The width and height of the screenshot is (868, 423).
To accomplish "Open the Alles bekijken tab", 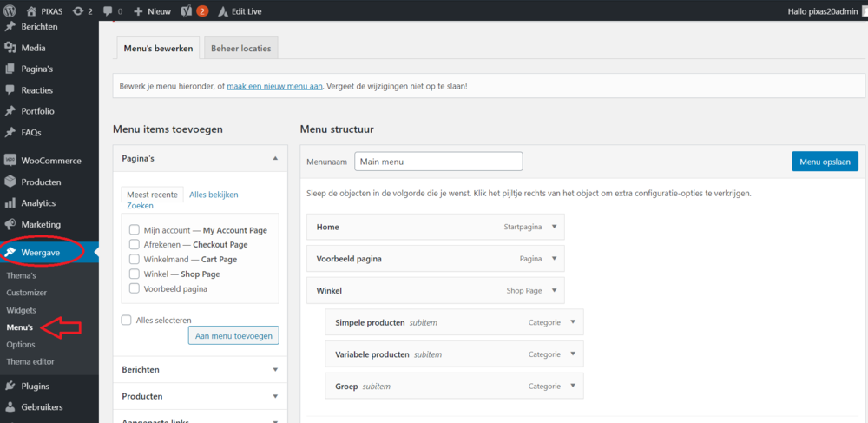I will pos(214,195).
